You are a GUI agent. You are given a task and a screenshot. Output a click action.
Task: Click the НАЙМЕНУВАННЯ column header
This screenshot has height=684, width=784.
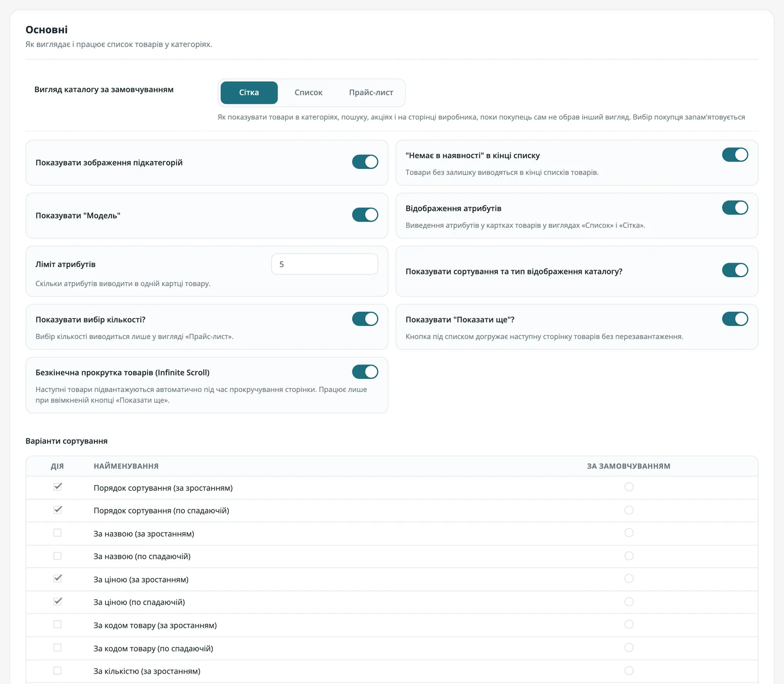[126, 466]
